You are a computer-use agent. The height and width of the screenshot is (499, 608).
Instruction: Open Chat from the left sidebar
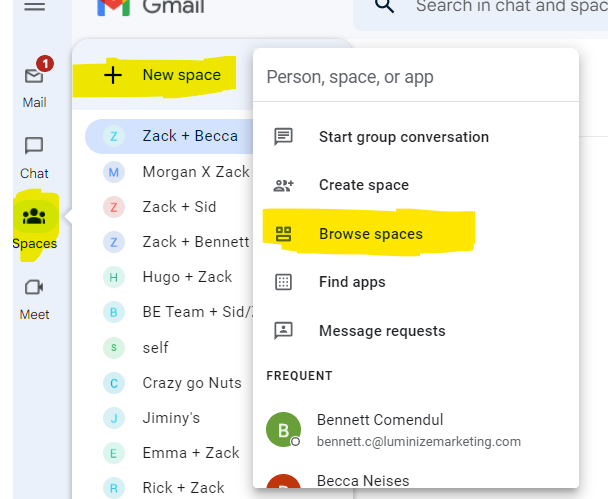34,158
